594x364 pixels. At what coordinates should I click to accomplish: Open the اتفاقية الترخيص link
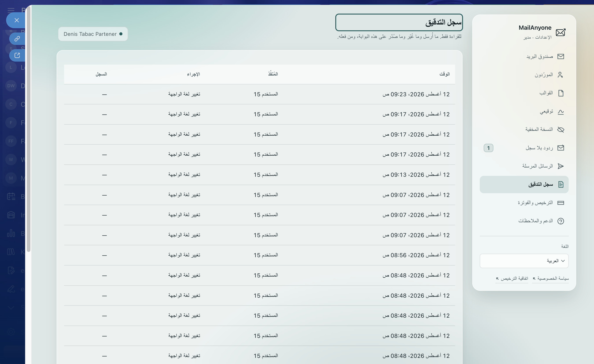(x=512, y=278)
